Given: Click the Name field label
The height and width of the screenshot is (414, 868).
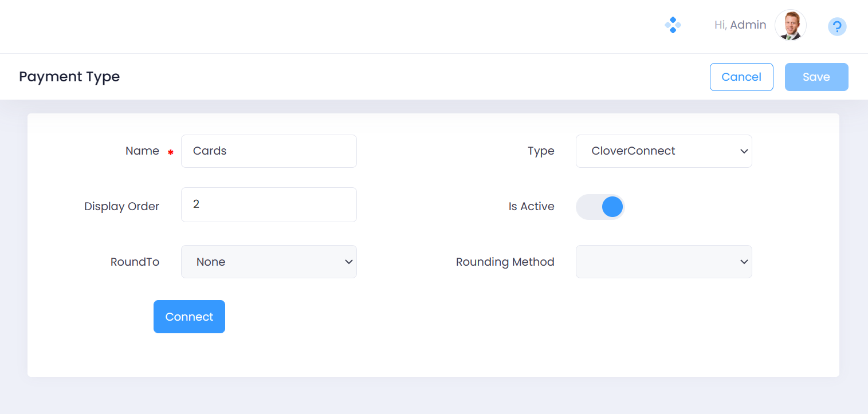Looking at the screenshot, I should 142,151.
